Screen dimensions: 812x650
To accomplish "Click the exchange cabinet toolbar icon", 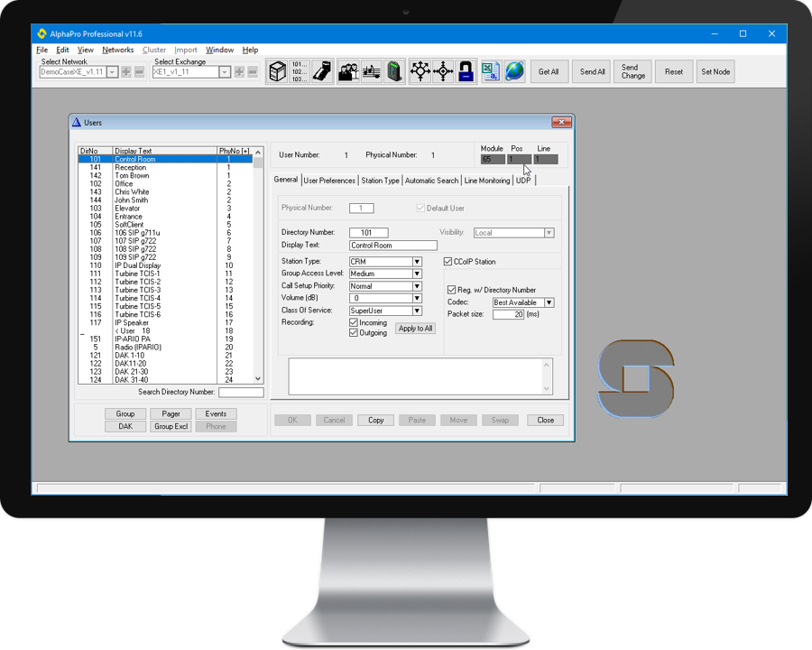I will point(278,71).
